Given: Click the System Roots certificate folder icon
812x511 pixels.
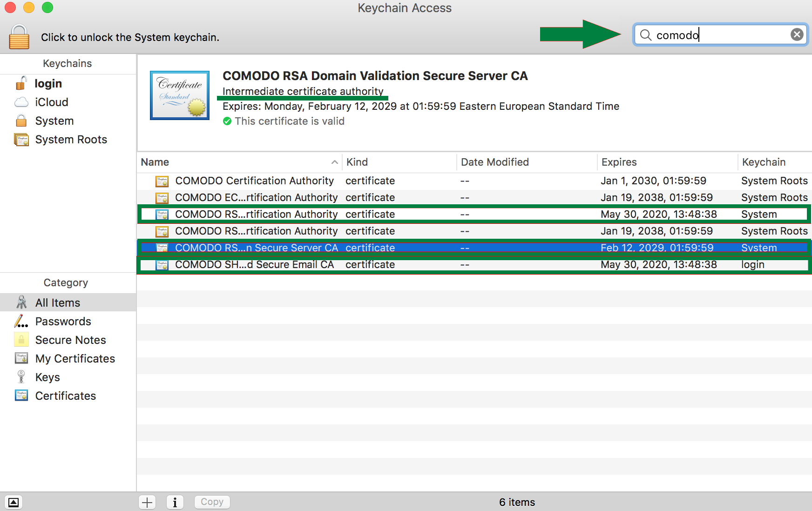Looking at the screenshot, I should 21,140.
